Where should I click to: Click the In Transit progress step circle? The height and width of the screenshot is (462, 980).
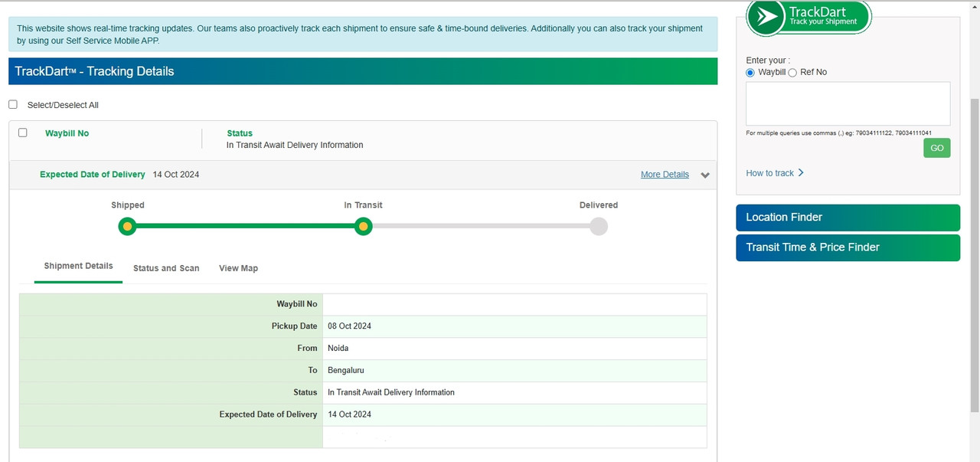pyautogui.click(x=364, y=227)
